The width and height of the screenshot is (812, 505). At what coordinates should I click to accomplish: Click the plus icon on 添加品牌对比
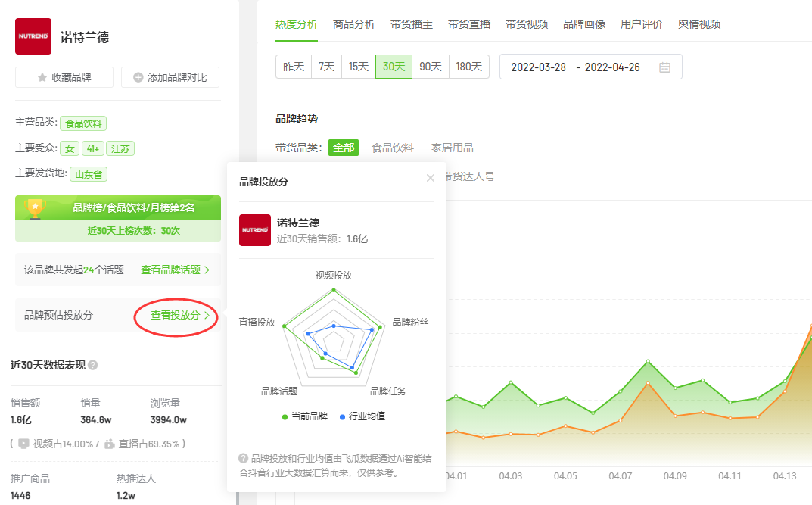(138, 77)
